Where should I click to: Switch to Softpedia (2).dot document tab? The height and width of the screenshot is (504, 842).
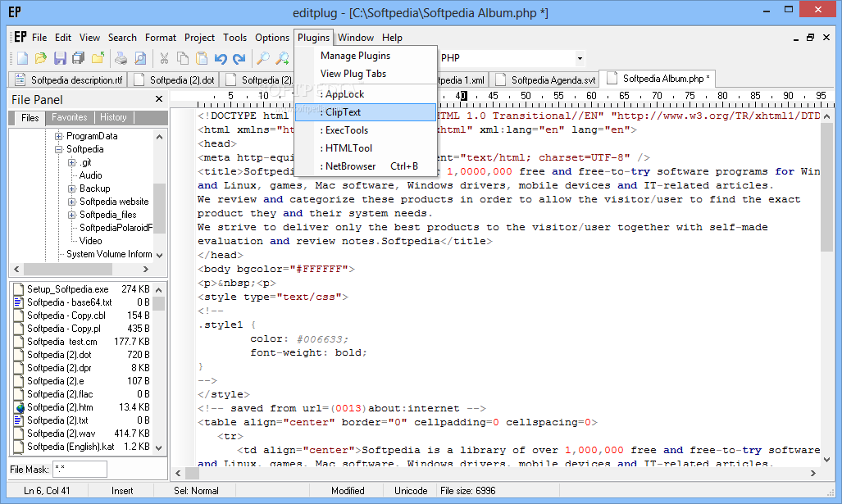pyautogui.click(x=175, y=80)
